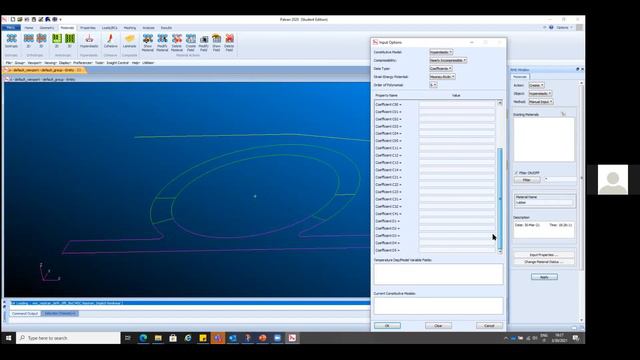Click Cancel in Input Options dialog
This screenshot has height=360, width=640.
489,326
